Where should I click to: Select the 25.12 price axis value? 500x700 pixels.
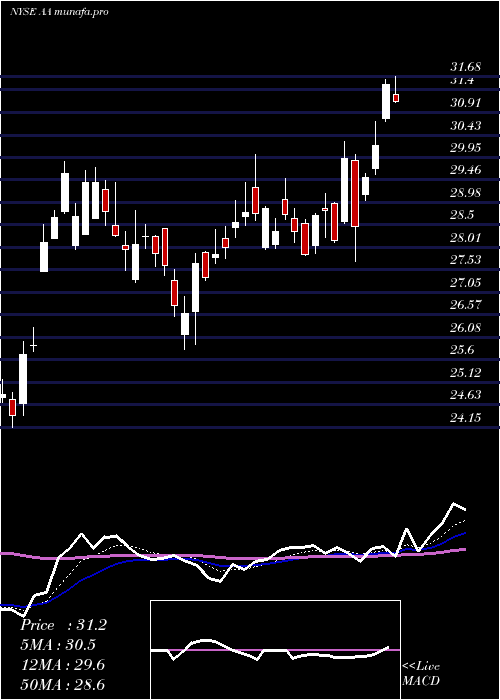[x=465, y=373]
